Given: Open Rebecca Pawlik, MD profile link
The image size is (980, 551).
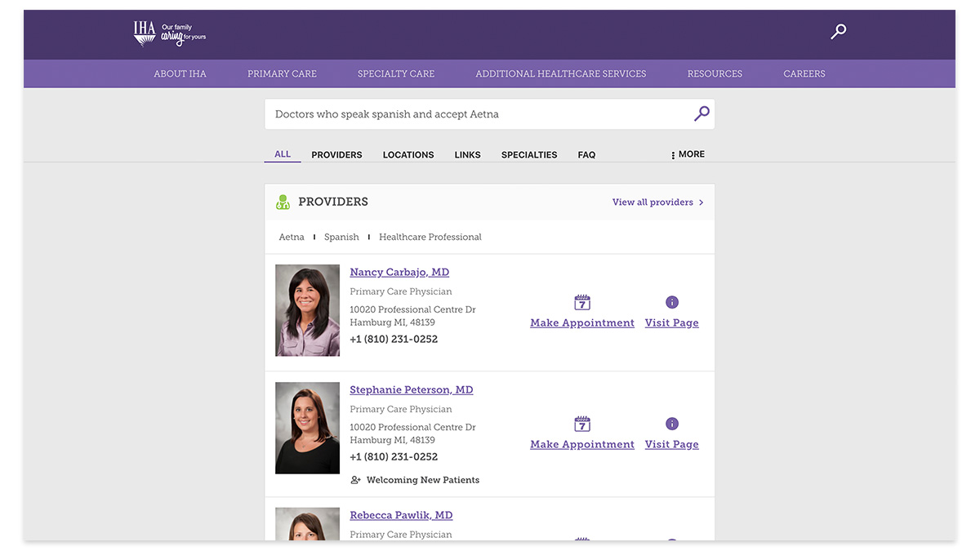Looking at the screenshot, I should 401,516.
